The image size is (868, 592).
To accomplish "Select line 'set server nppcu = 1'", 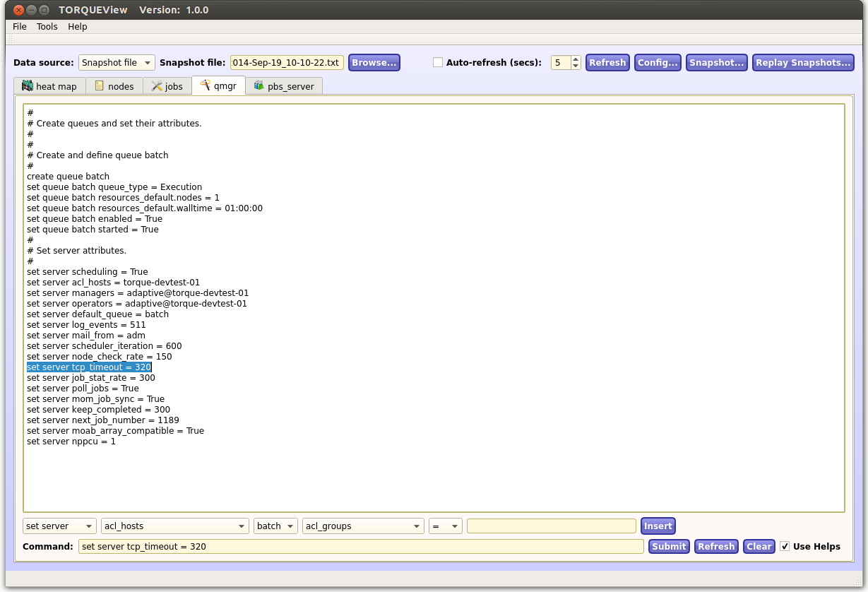I will [71, 442].
